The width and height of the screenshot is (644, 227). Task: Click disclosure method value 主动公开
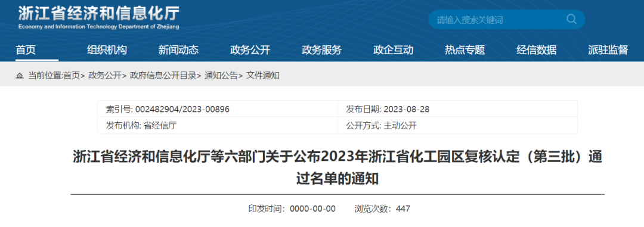[x=400, y=126]
